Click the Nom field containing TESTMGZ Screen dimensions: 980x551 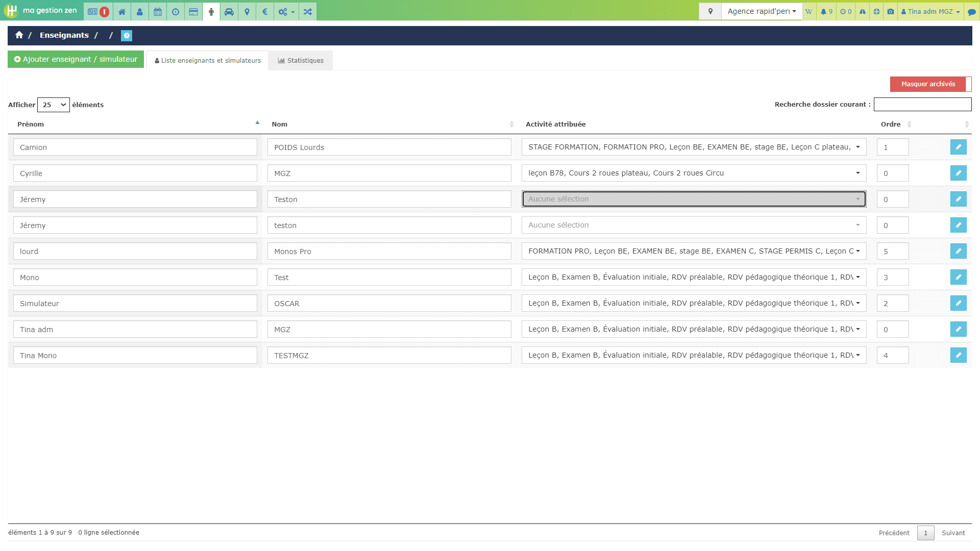pyautogui.click(x=389, y=355)
